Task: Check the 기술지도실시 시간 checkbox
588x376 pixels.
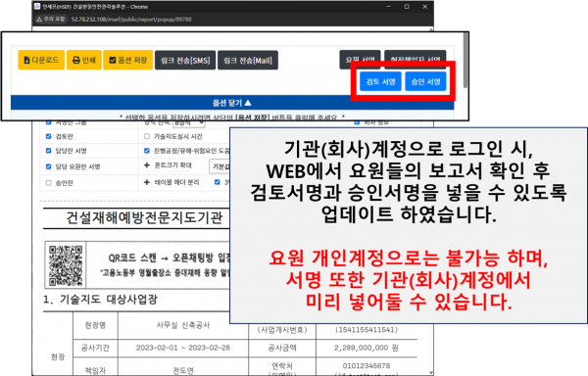Action: [x=147, y=136]
